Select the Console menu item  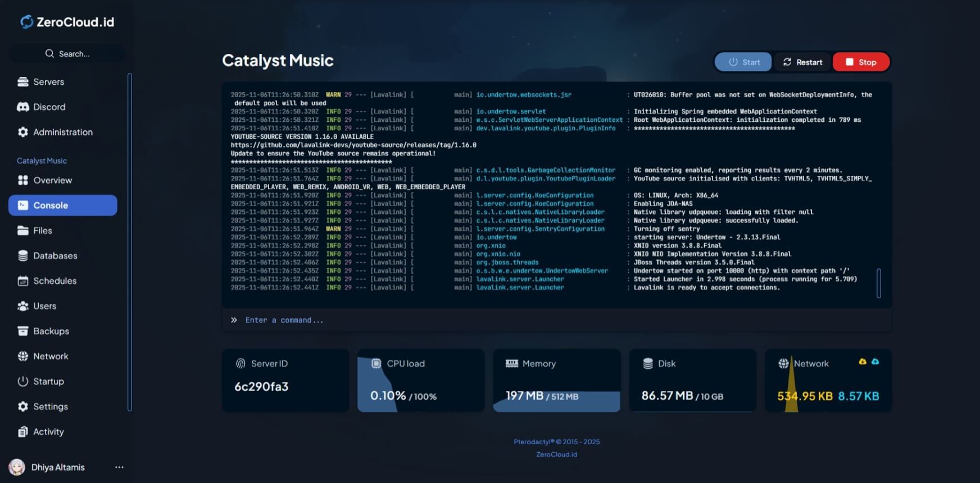tap(63, 205)
